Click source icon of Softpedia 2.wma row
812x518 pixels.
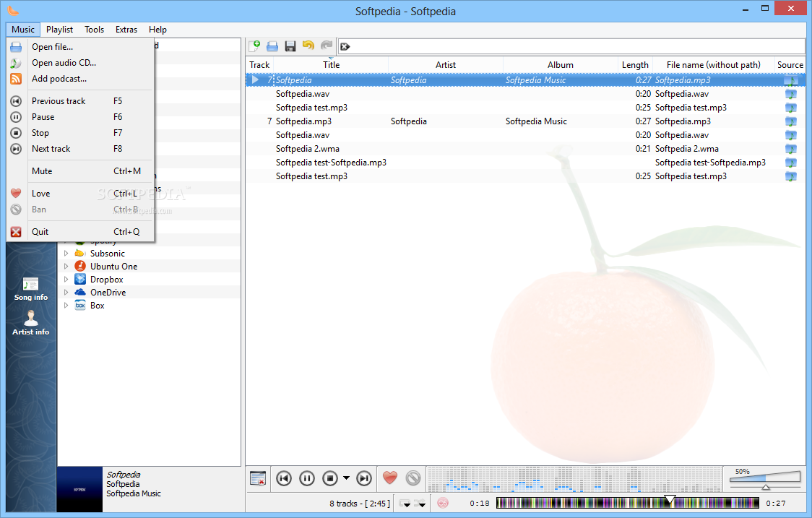click(x=790, y=149)
